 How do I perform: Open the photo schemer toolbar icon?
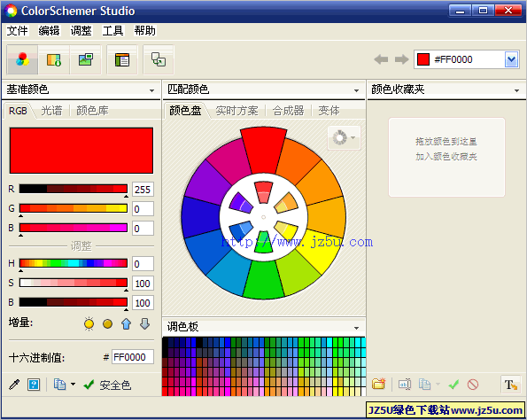pyautogui.click(x=86, y=59)
